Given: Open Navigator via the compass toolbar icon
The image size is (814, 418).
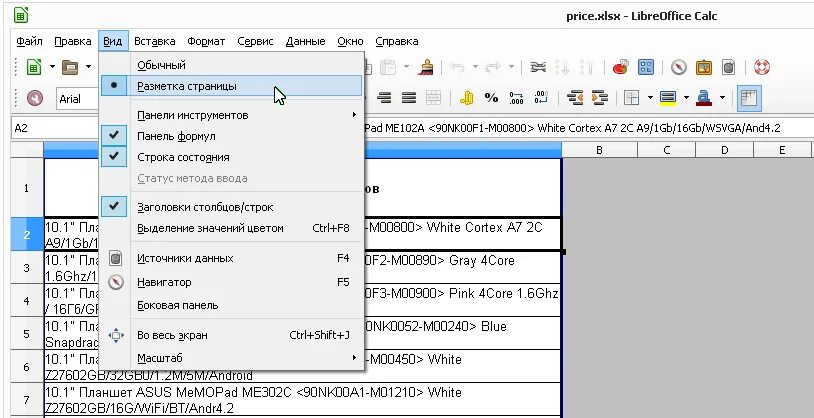Looking at the screenshot, I should click(679, 67).
